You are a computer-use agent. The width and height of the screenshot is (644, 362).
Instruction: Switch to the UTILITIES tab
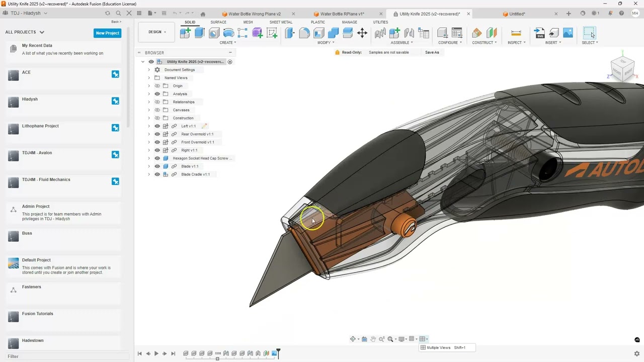(x=380, y=22)
